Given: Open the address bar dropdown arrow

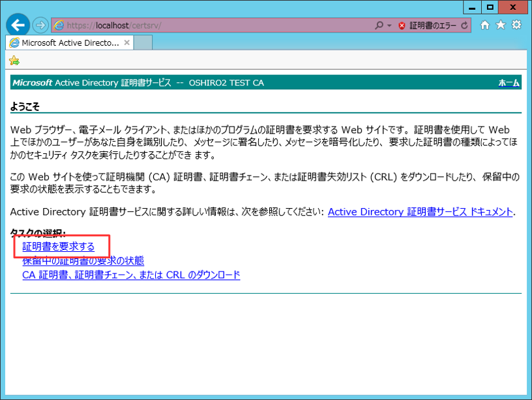Looking at the screenshot, I should [x=389, y=26].
